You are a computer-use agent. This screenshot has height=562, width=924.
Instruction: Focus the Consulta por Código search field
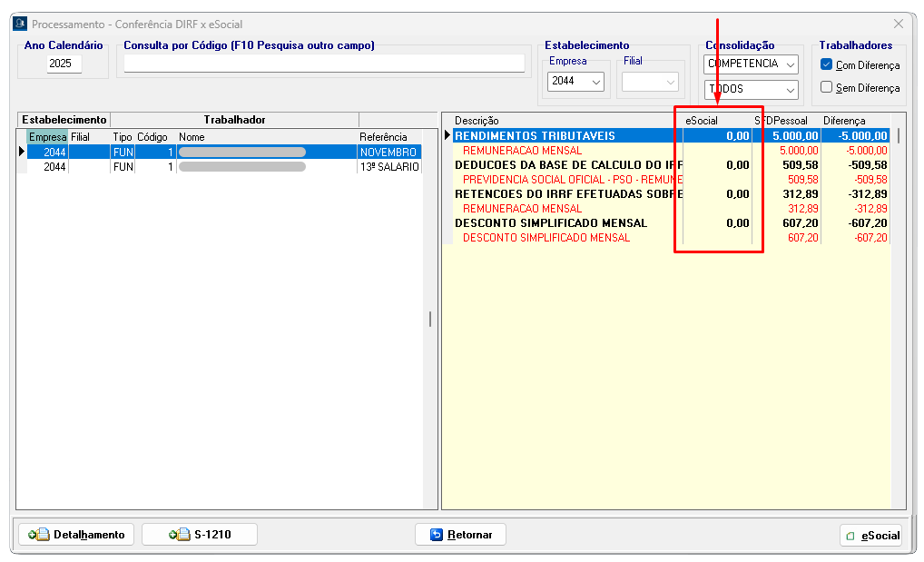324,64
